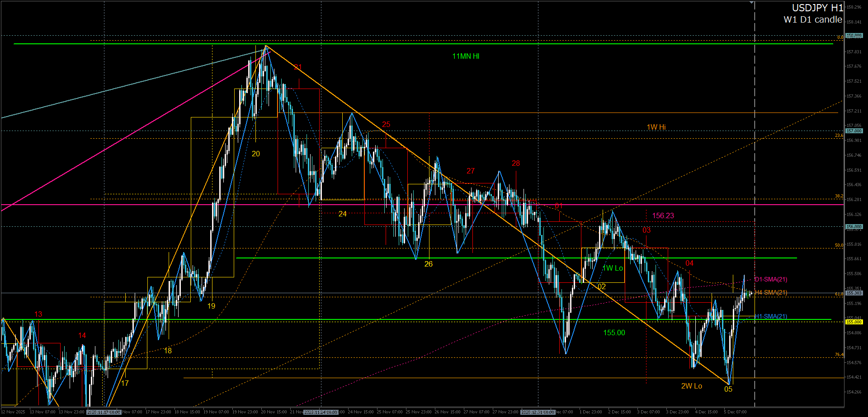Click the yellow 155.000 price tag
The width and height of the screenshot is (868, 417).
(x=854, y=322)
